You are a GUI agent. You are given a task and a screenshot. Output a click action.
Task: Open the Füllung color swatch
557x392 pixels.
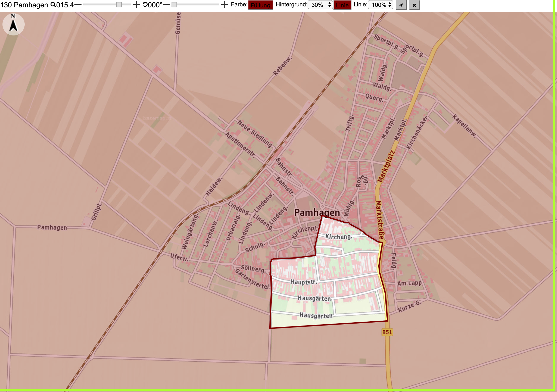click(261, 5)
